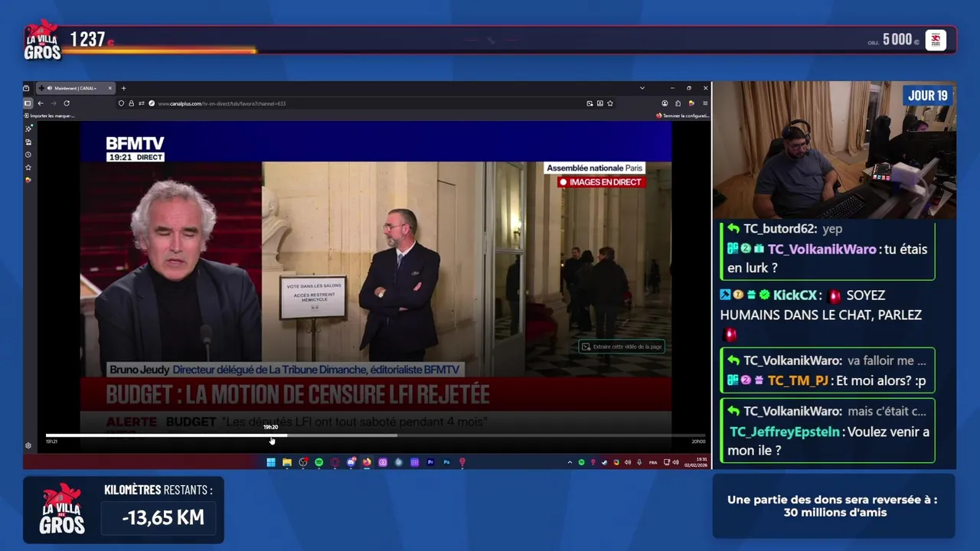Reload the Canal+ page

[x=67, y=103]
